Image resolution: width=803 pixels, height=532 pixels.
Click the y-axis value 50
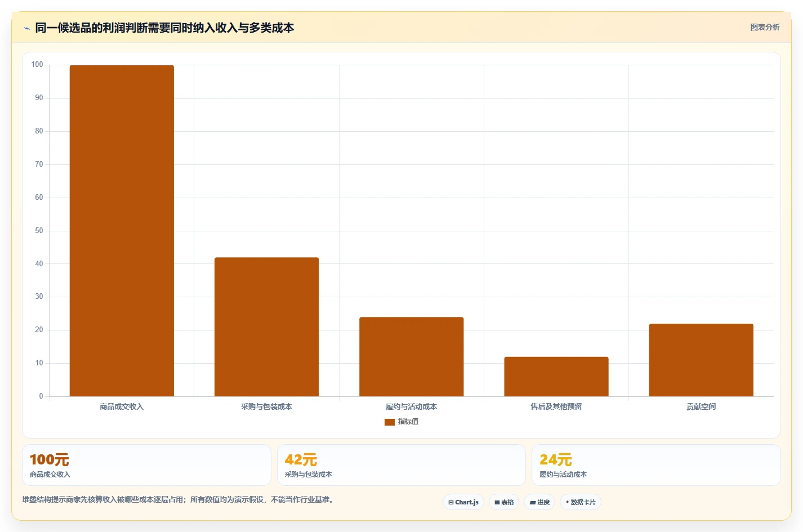[39, 231]
